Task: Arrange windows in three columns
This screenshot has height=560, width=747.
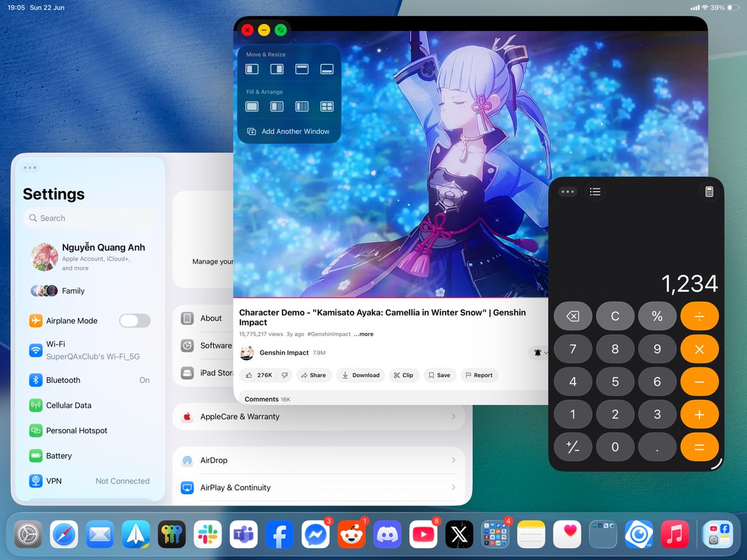Action: tap(302, 106)
